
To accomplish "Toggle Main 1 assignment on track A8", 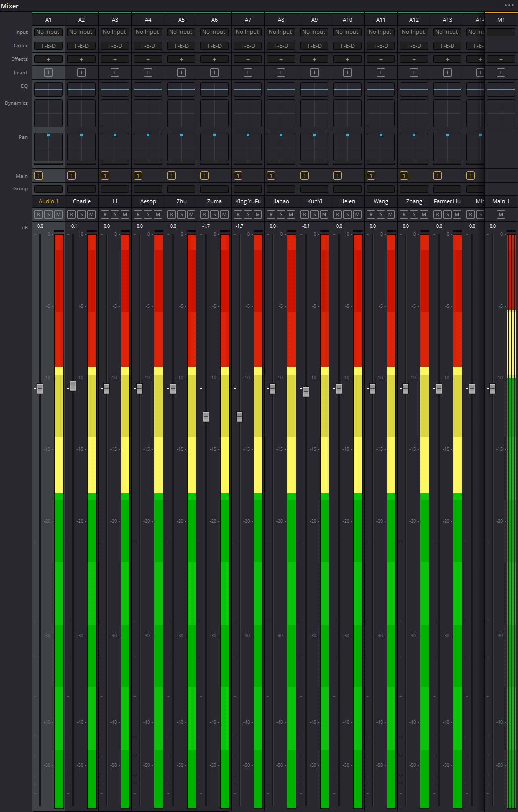I will click(271, 175).
